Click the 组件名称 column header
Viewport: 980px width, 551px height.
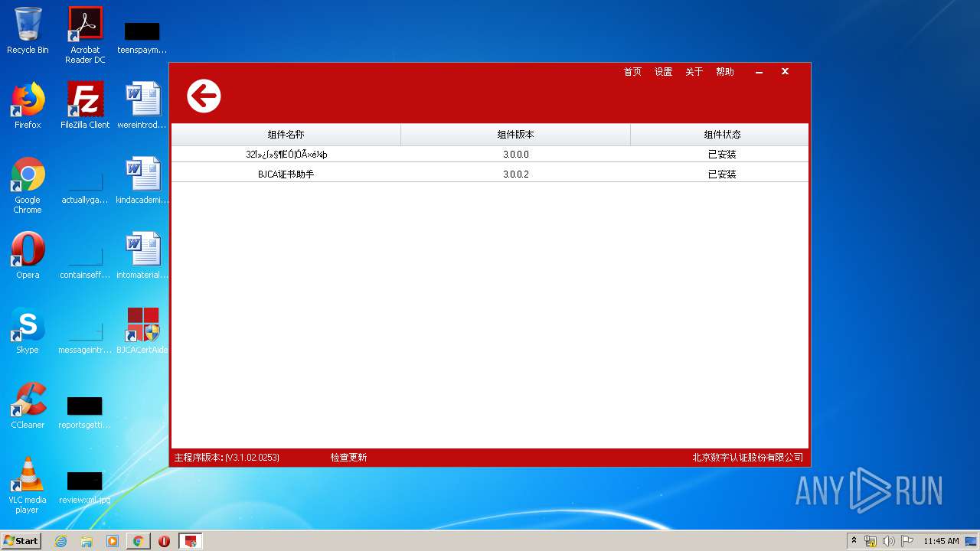coord(286,135)
